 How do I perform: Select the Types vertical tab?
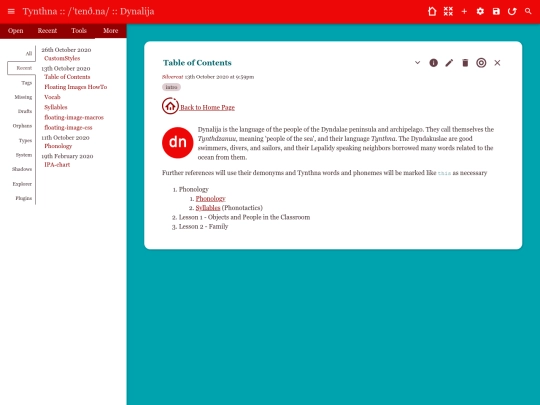[x=25, y=141]
